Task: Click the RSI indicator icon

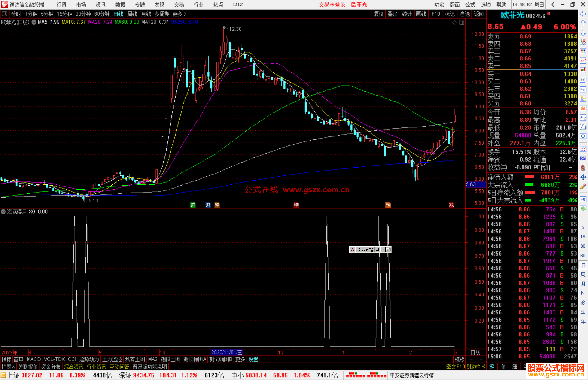Action: coord(583,158)
